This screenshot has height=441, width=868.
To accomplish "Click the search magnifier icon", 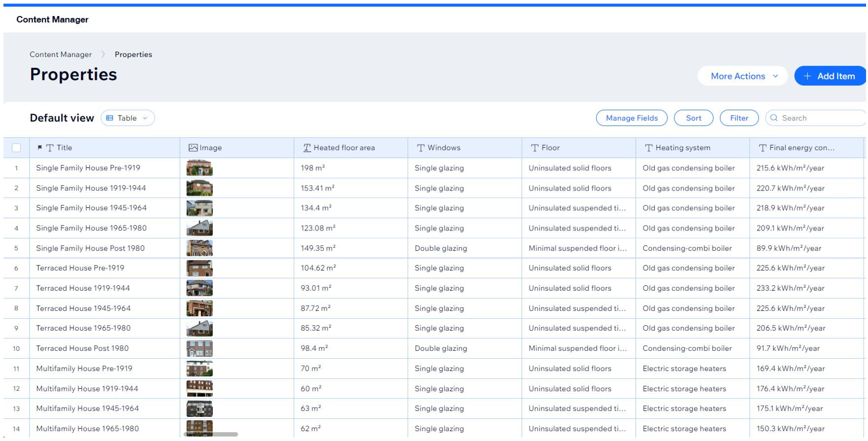I will point(774,118).
